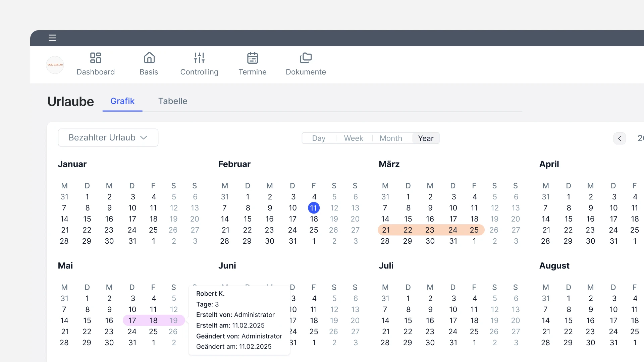Click the Partner AG logo avatar

coord(55,65)
